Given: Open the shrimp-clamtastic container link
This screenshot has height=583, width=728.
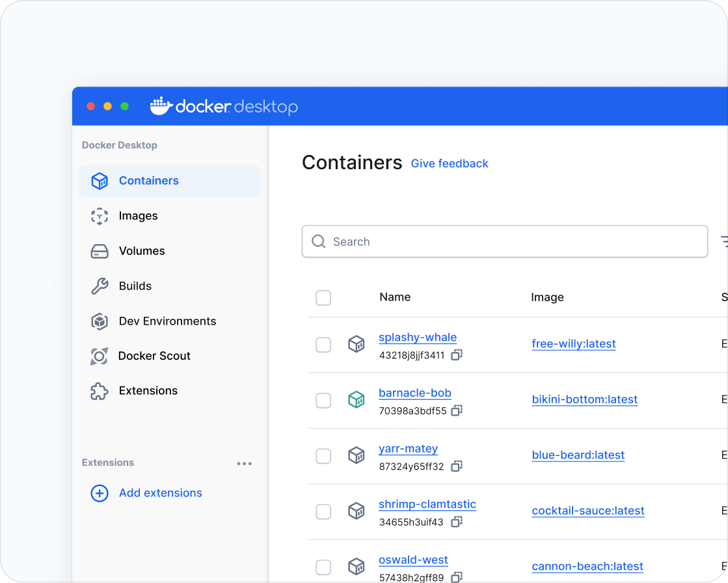Looking at the screenshot, I should pyautogui.click(x=427, y=504).
